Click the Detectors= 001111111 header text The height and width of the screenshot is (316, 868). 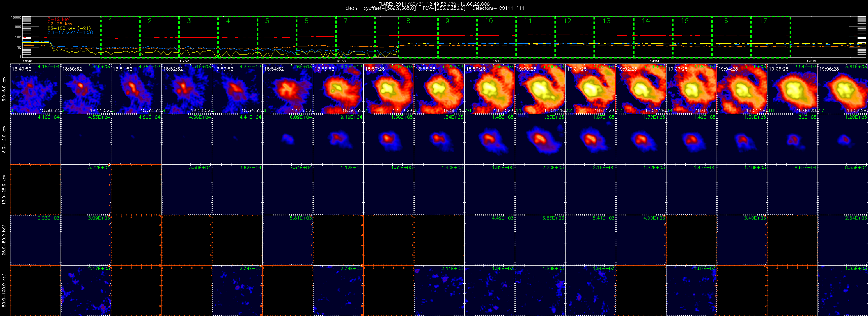point(498,8)
